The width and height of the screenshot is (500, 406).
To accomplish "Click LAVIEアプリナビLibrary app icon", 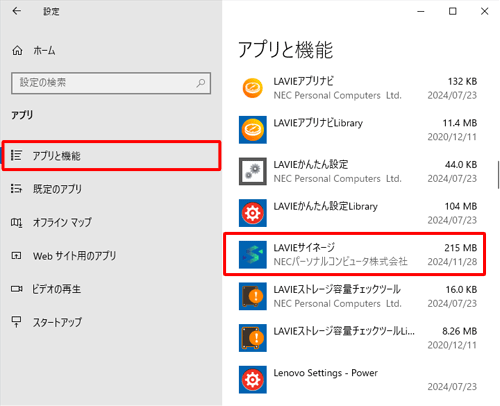I will 253,130.
